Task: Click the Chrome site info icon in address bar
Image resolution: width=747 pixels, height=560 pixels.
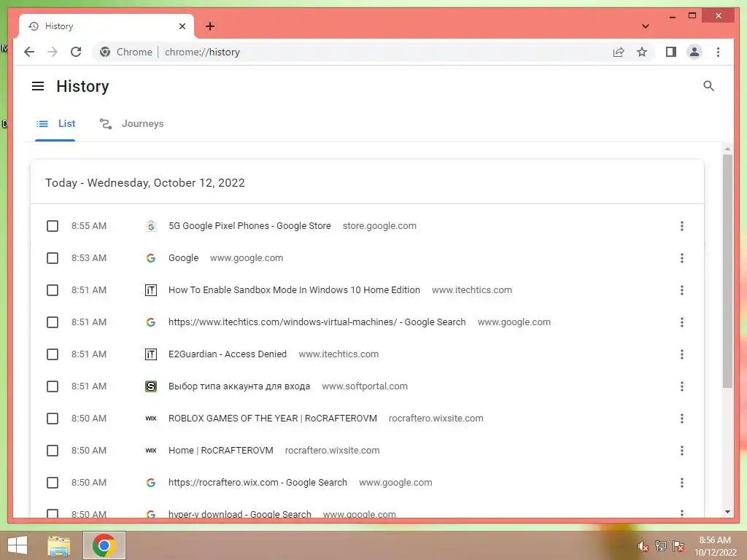Action: coord(105,52)
